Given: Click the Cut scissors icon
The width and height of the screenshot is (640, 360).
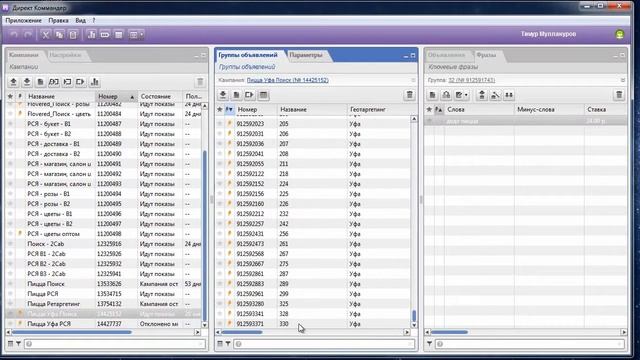Looking at the screenshot, I should click(x=45, y=35).
